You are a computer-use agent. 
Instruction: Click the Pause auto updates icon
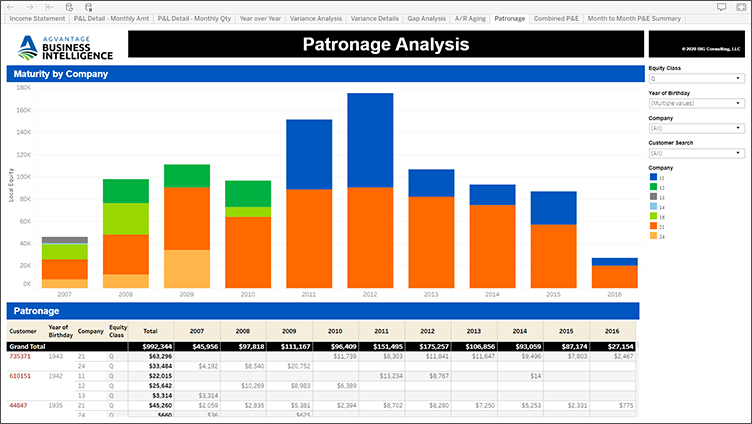click(x=88, y=6)
